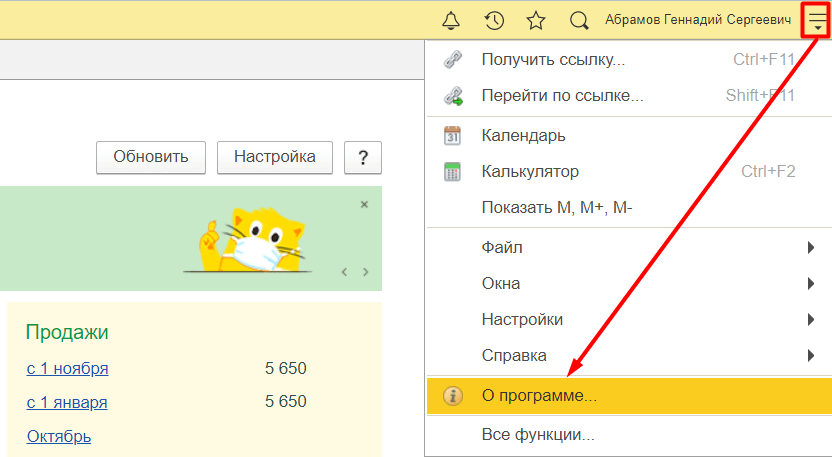The image size is (832, 457).
Task: Select Все функции menu item
Action: [538, 435]
